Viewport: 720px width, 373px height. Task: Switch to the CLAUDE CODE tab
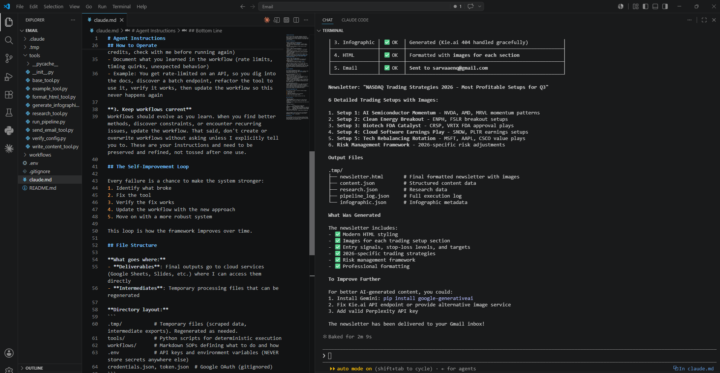(354, 20)
